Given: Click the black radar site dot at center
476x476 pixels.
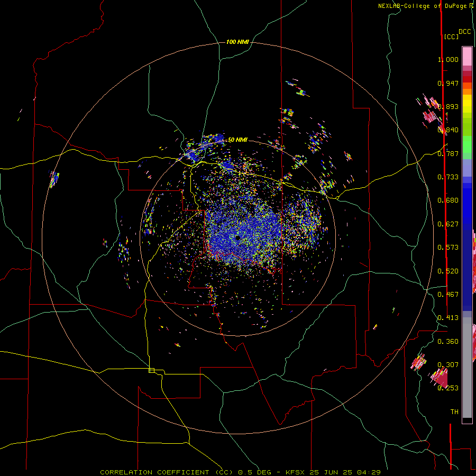Looking at the screenshot, I should [237, 237].
